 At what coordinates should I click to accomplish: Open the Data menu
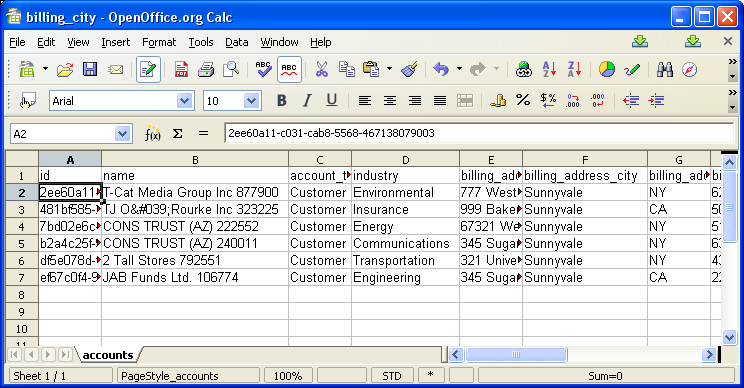click(237, 42)
